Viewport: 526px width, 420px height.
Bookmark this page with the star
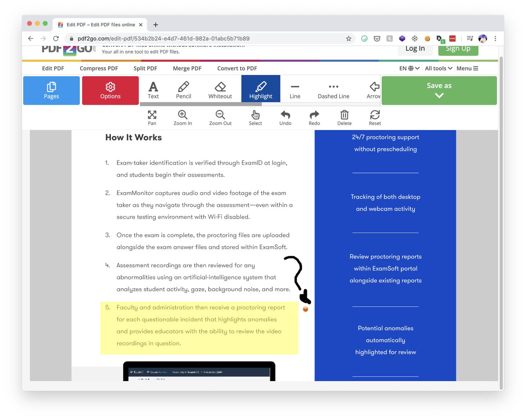348,39
